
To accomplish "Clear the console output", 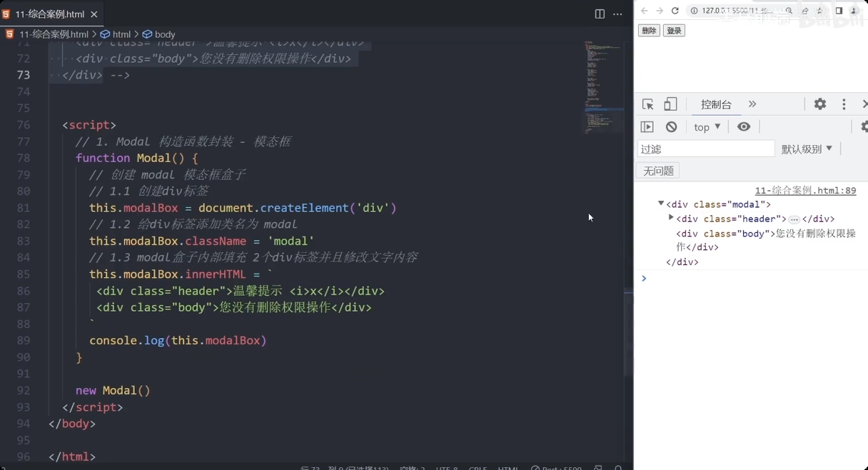I will pos(671,126).
